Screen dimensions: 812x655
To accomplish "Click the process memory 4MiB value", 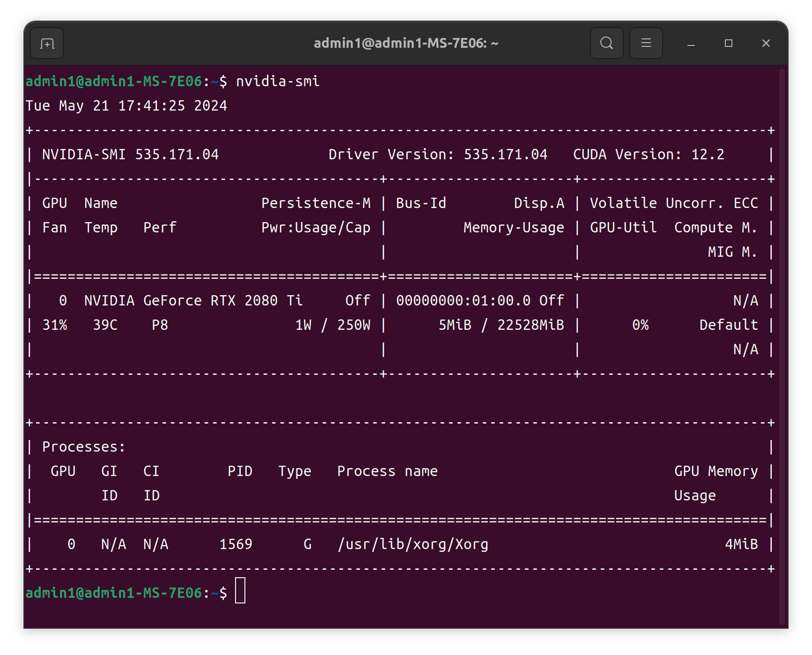I will point(741,544).
